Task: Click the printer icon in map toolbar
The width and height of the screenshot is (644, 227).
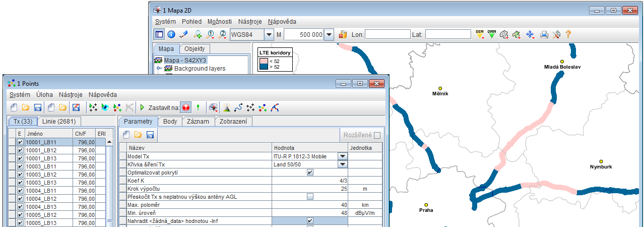Action: point(544,34)
